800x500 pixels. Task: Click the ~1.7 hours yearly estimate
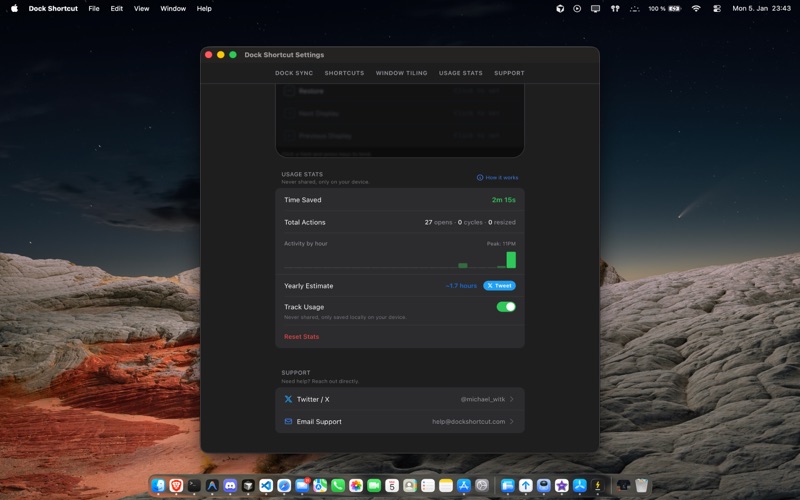tap(461, 286)
